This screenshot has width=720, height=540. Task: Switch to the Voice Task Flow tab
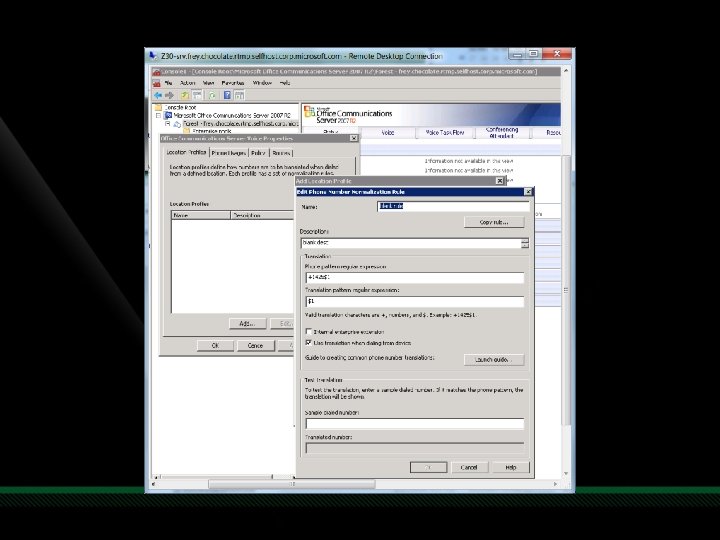[445, 133]
